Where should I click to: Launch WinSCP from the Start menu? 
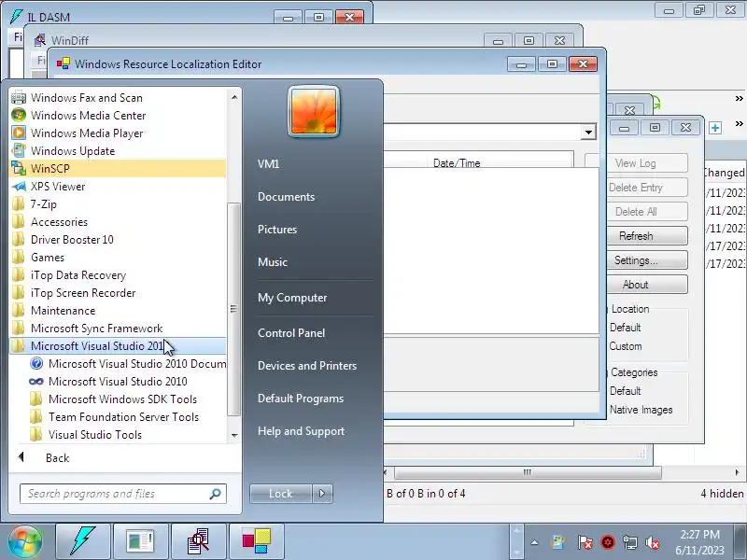(118, 169)
